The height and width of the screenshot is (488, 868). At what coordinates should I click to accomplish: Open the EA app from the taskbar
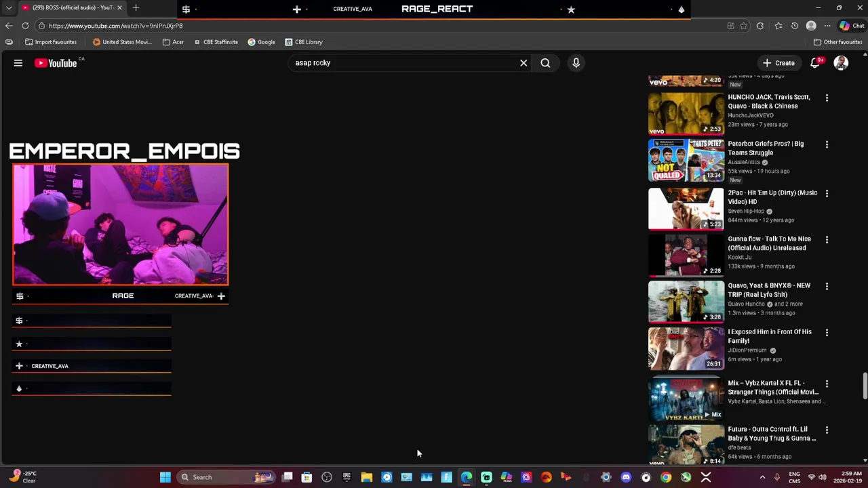click(x=547, y=477)
